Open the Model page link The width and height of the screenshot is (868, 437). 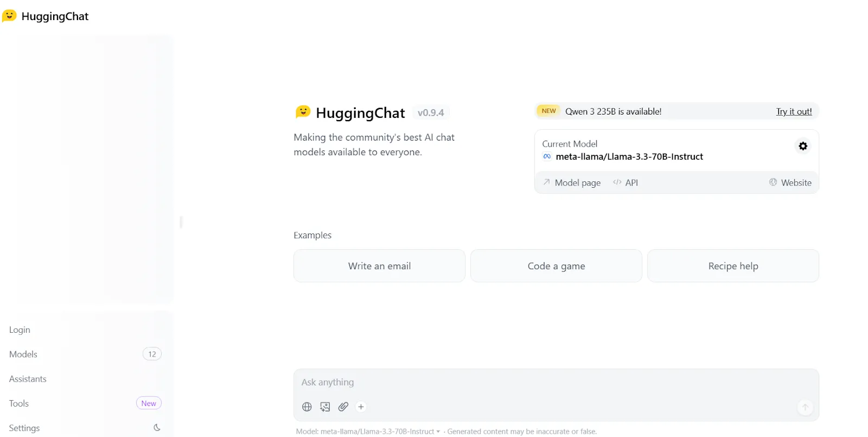(572, 182)
